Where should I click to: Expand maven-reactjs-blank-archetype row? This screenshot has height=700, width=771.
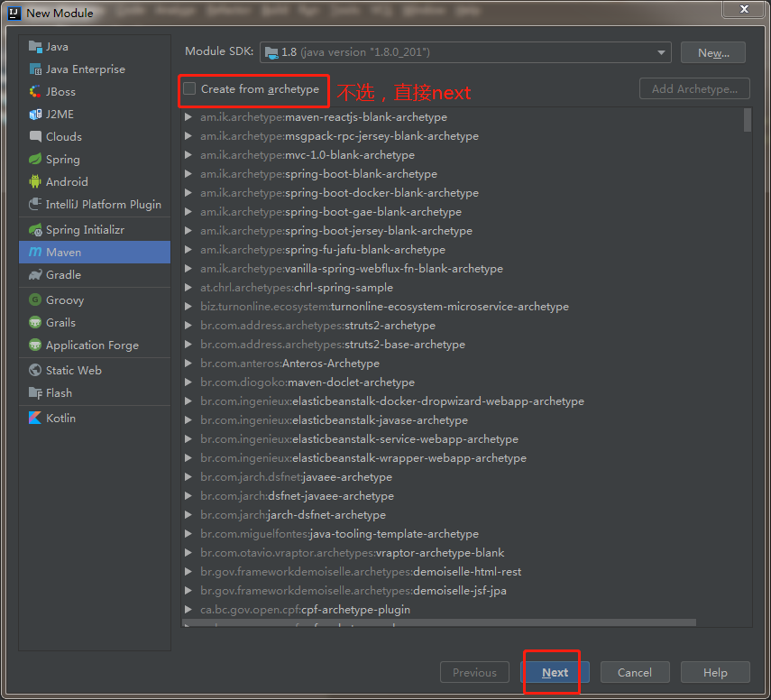(x=188, y=117)
